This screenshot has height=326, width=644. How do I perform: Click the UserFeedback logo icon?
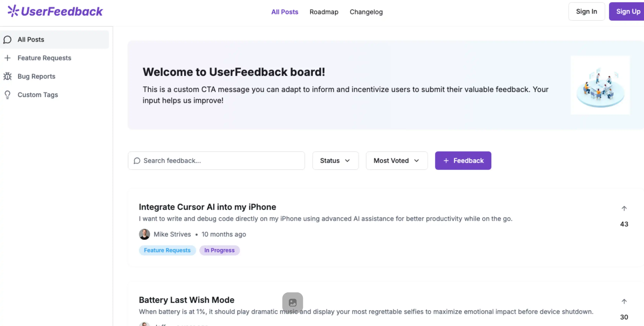point(13,11)
